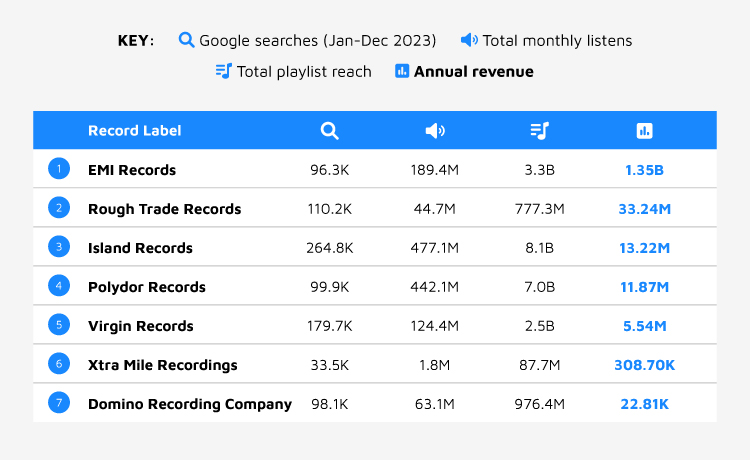750x460 pixels.
Task: Click the chart icon beside Annual revenue
Action: [x=402, y=71]
